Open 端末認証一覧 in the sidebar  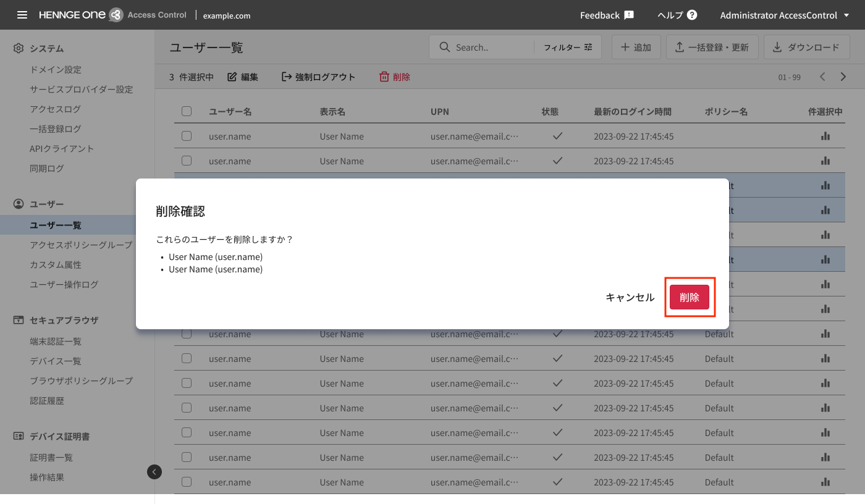56,342
